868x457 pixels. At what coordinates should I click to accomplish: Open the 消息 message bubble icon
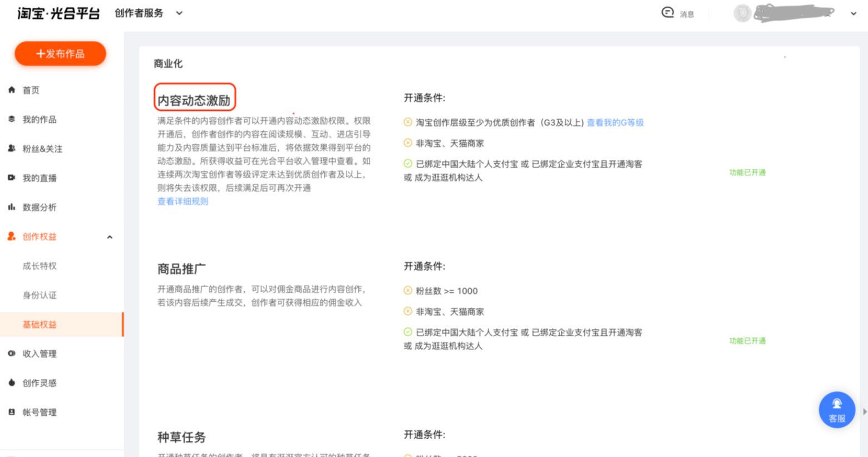(x=668, y=12)
